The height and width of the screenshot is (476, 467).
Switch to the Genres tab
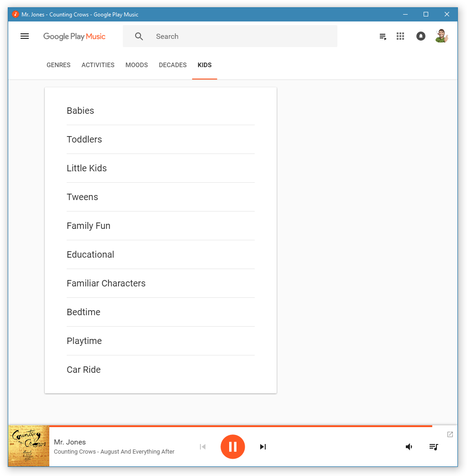[58, 65]
